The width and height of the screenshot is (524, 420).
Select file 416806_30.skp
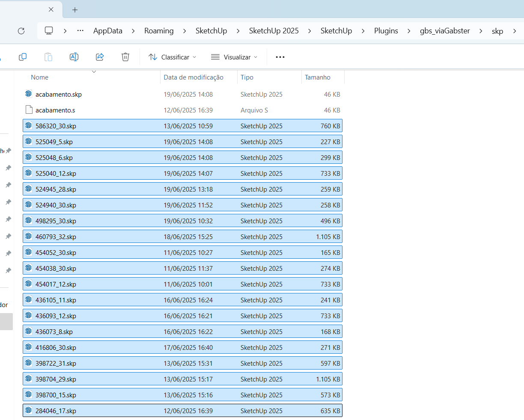click(182, 347)
